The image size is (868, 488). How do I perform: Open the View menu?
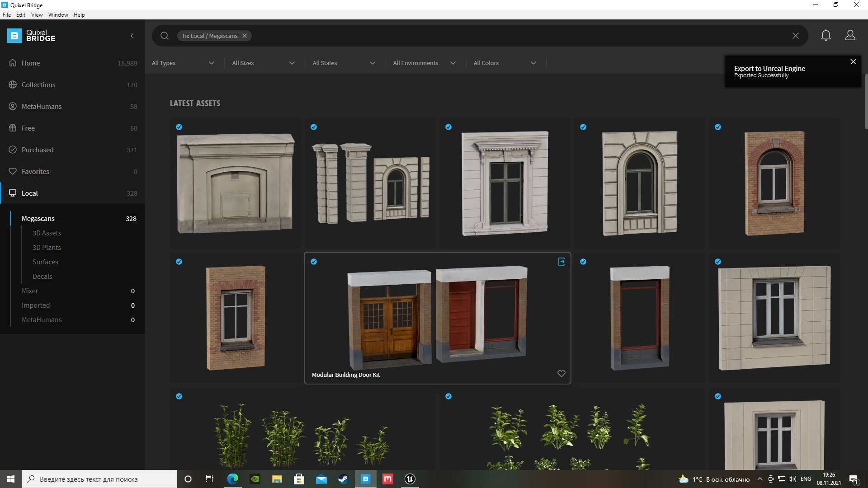(x=37, y=15)
